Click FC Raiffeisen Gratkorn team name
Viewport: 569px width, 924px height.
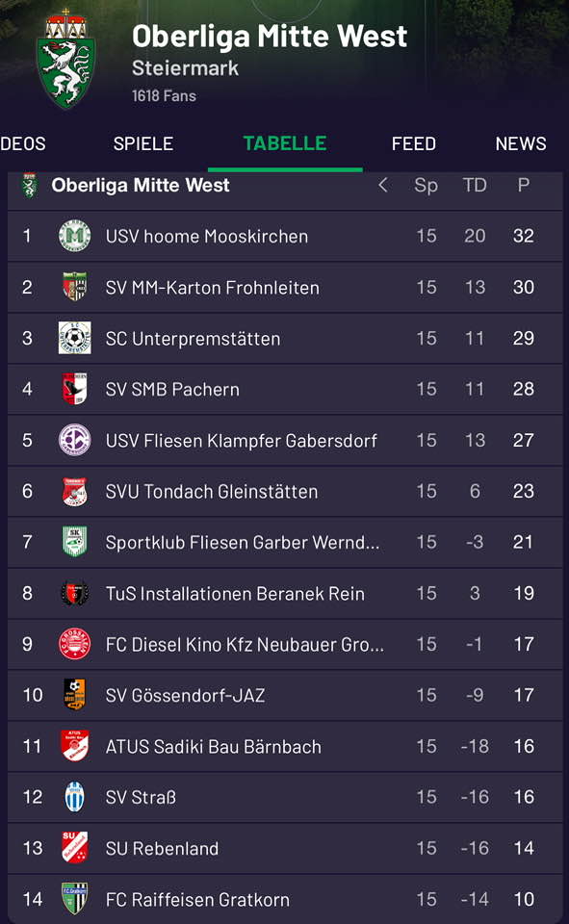click(197, 900)
